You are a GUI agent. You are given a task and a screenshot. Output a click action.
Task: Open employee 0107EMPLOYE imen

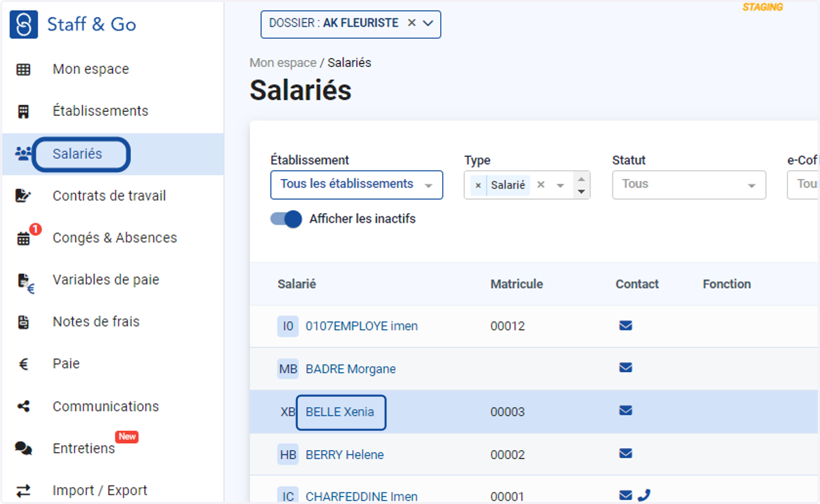pos(361,326)
